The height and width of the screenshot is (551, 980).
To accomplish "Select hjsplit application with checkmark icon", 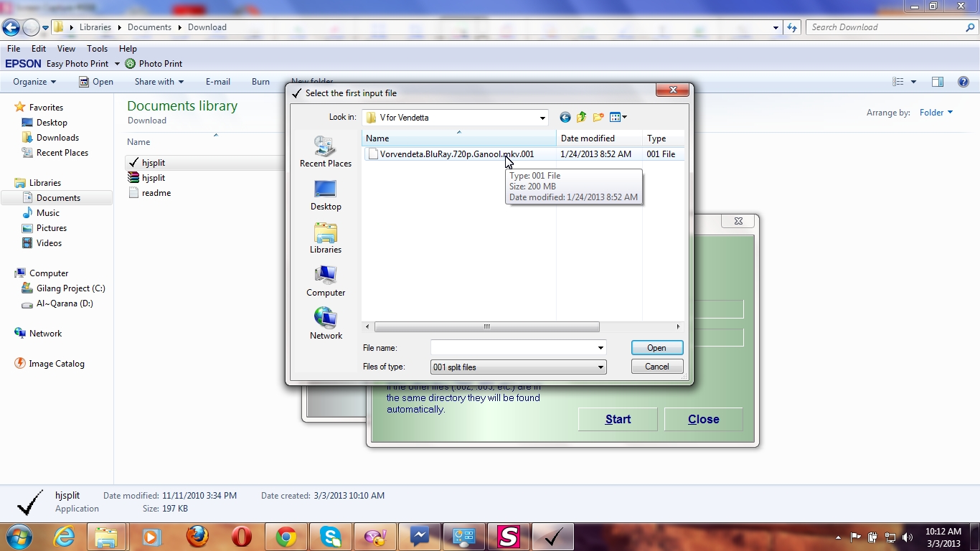I will click(154, 163).
